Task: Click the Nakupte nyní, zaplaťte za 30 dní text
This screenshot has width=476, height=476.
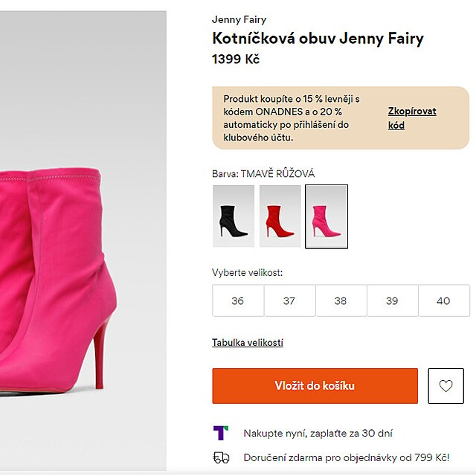Action: (318, 433)
